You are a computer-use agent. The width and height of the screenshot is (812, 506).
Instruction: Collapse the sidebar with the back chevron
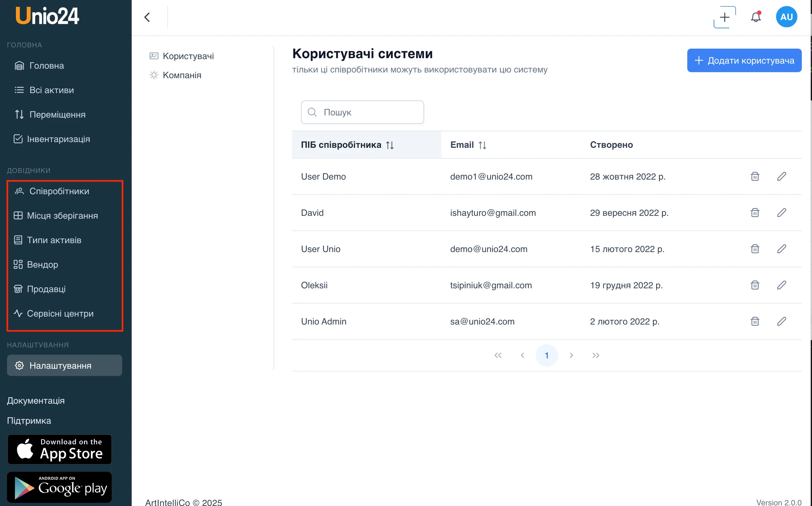[147, 17]
